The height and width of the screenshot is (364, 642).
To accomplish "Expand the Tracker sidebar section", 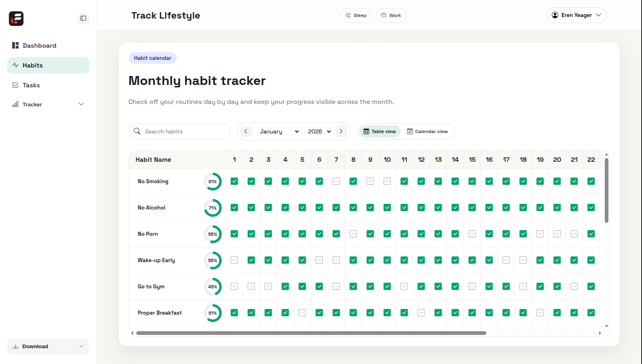I will pyautogui.click(x=48, y=104).
